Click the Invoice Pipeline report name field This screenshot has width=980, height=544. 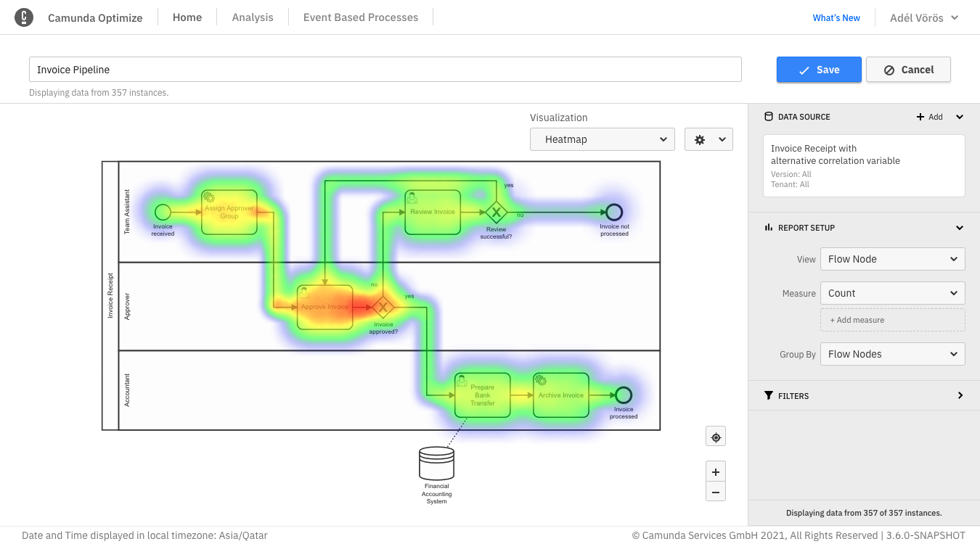coord(385,70)
